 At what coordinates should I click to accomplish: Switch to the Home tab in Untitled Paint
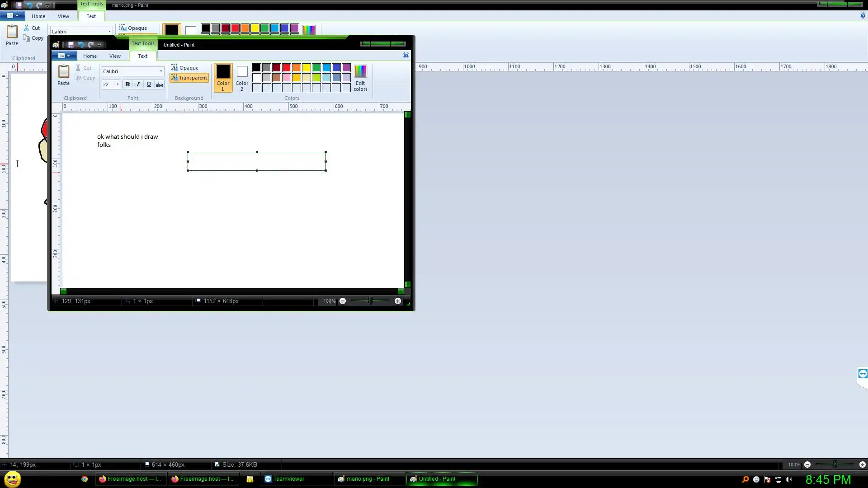[x=90, y=56]
